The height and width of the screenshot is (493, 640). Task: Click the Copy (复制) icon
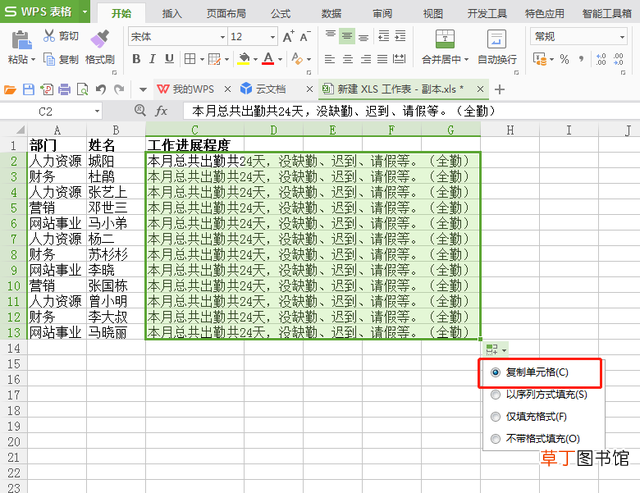pos(49,60)
